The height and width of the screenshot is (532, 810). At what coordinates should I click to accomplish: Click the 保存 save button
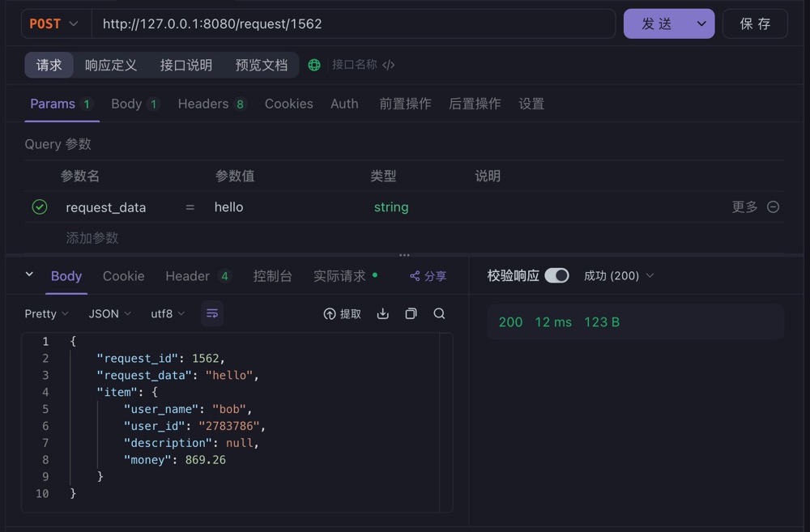[755, 23]
